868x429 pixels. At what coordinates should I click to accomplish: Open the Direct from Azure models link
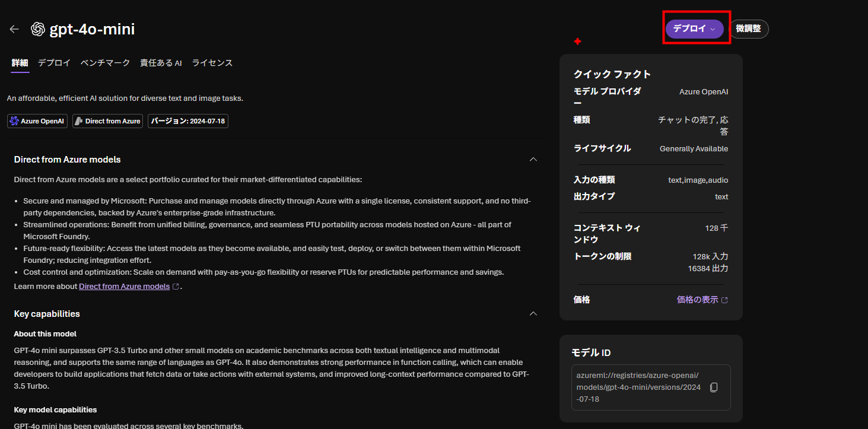coord(124,287)
